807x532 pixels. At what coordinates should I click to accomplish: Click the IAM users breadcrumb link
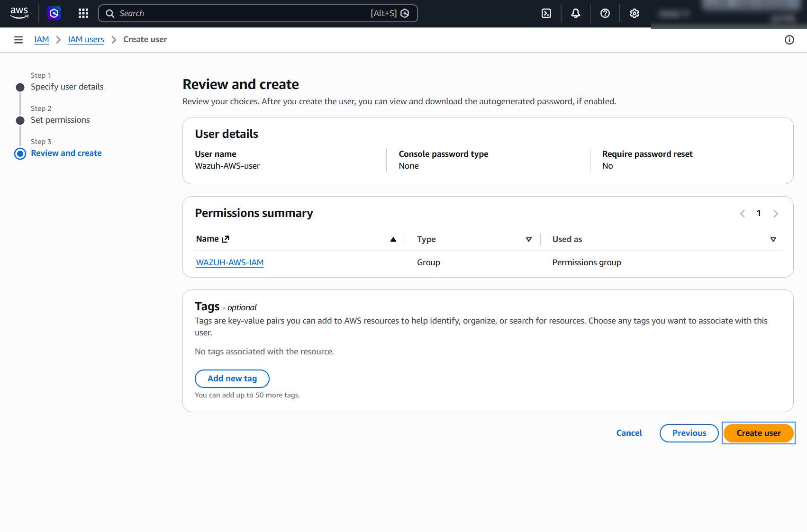[x=86, y=39]
